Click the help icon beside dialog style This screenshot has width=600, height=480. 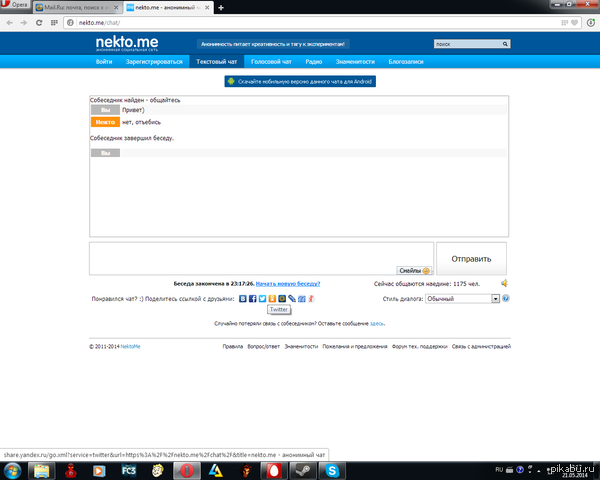point(506,298)
